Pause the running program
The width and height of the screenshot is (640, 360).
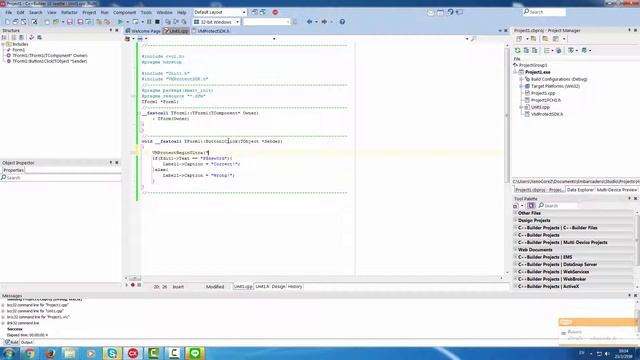149,22
